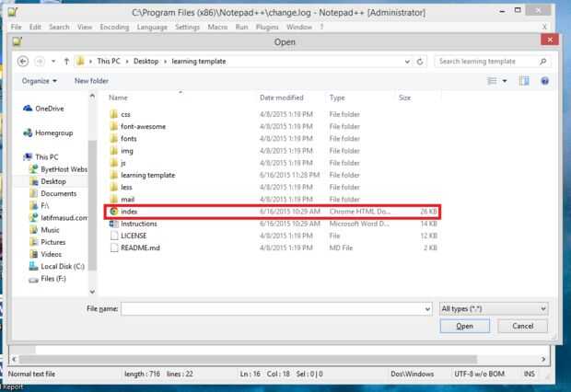
Task: Select OneDrive in the navigation pane
Action: coord(43,109)
